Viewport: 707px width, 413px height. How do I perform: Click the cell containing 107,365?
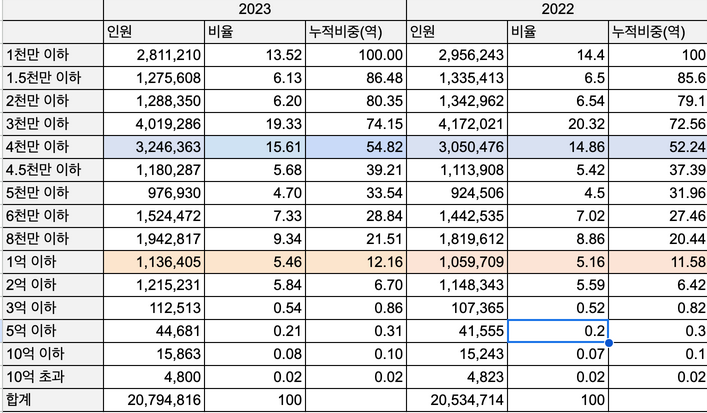(457, 308)
